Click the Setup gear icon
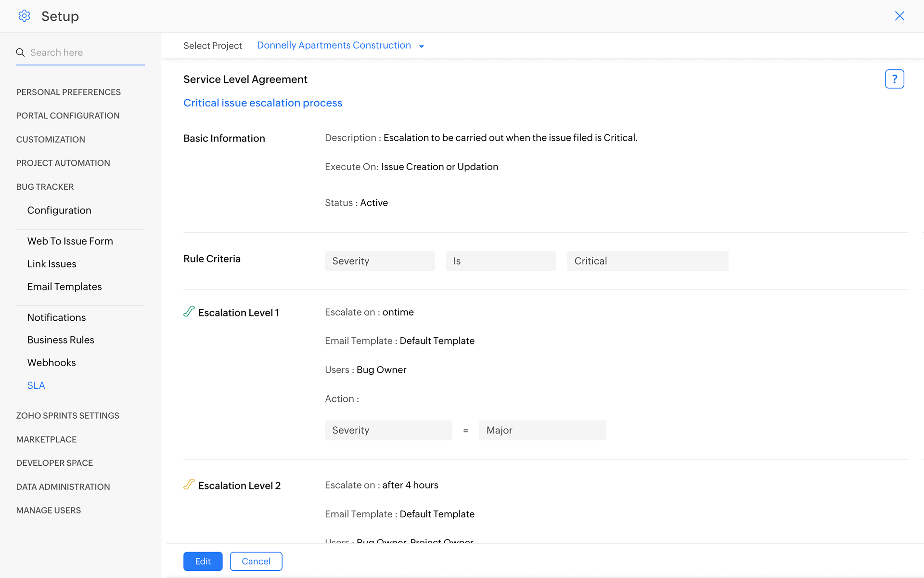Viewport: 924px width, 578px height. [x=24, y=16]
